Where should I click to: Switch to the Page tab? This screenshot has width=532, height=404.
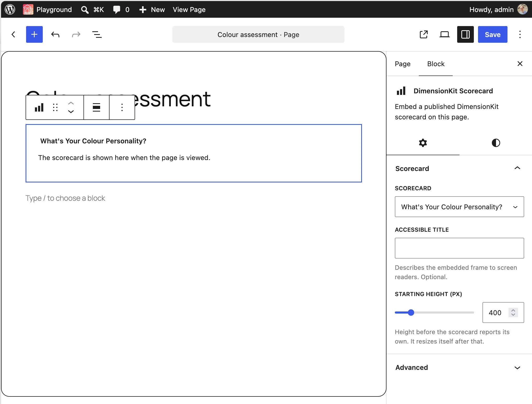click(402, 64)
